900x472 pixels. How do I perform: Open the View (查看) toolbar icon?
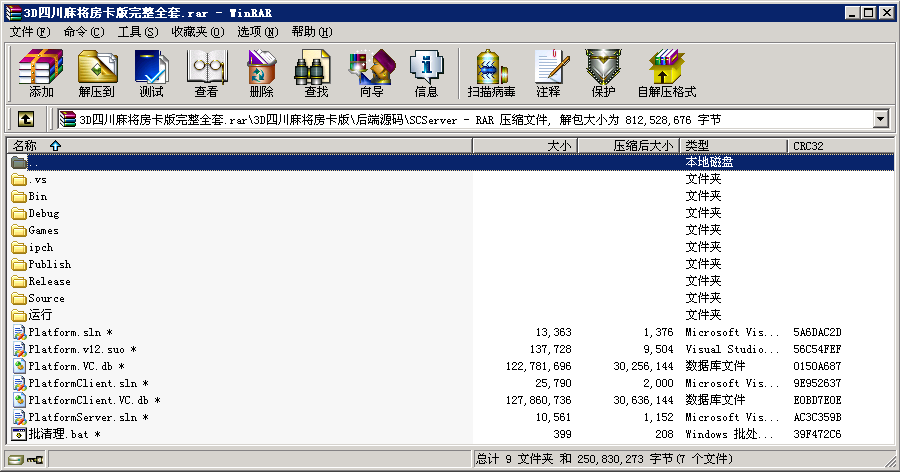point(206,74)
